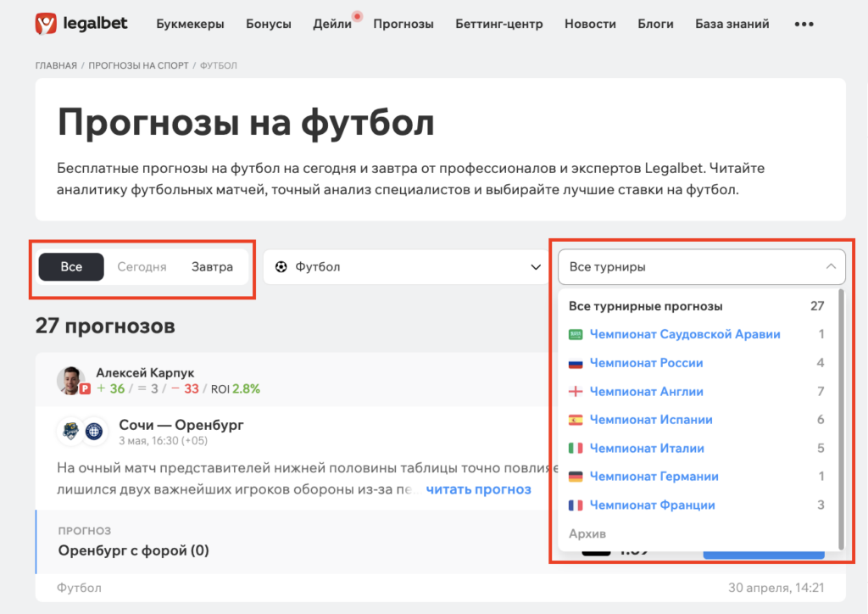Click the читать прогноз link
This screenshot has width=868, height=614.
coord(478,489)
